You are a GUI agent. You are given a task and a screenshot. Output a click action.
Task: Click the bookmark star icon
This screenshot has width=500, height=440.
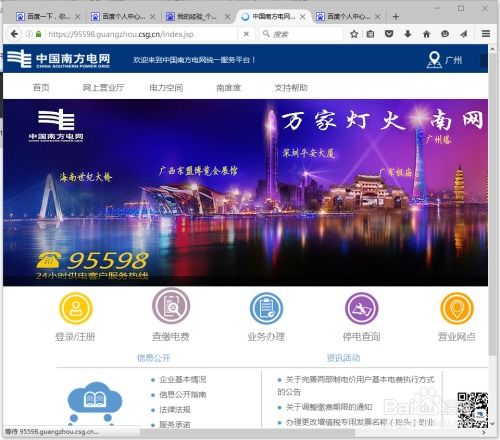coord(354,34)
